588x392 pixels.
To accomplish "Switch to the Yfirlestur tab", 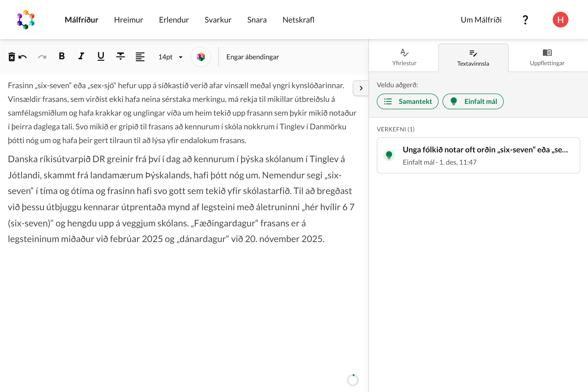I will (x=404, y=57).
